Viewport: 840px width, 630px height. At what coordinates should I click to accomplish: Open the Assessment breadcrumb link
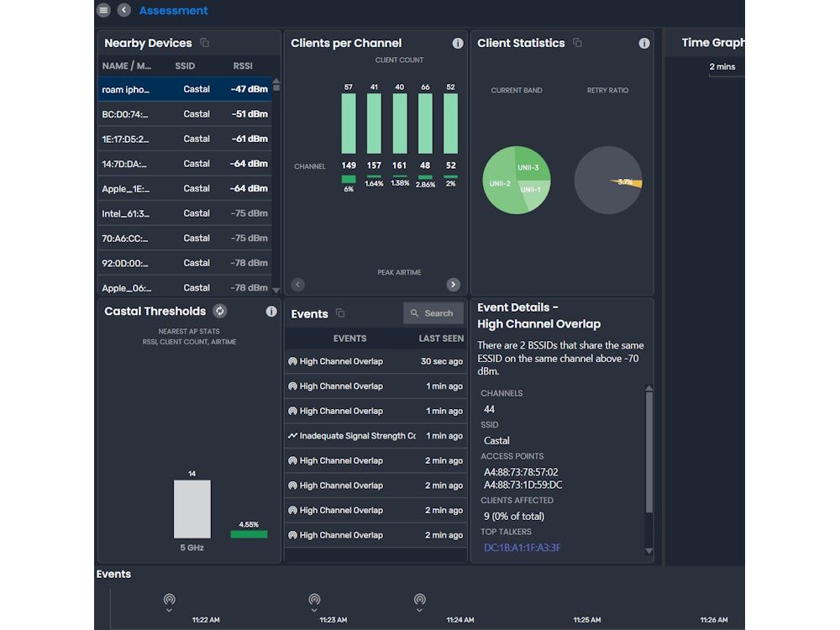[174, 10]
